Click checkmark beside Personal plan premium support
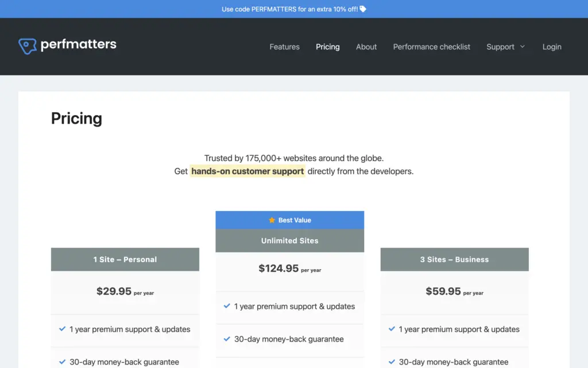588x368 pixels. point(62,329)
